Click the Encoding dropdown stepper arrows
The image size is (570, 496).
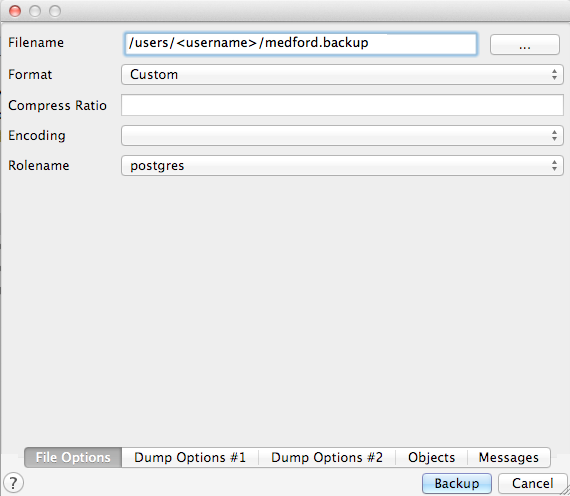coord(554,136)
